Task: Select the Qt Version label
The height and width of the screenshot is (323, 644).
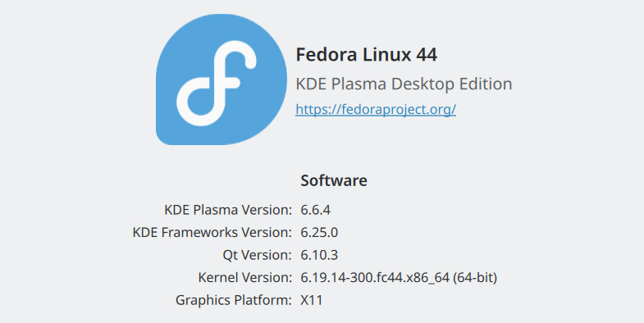Action: (257, 255)
